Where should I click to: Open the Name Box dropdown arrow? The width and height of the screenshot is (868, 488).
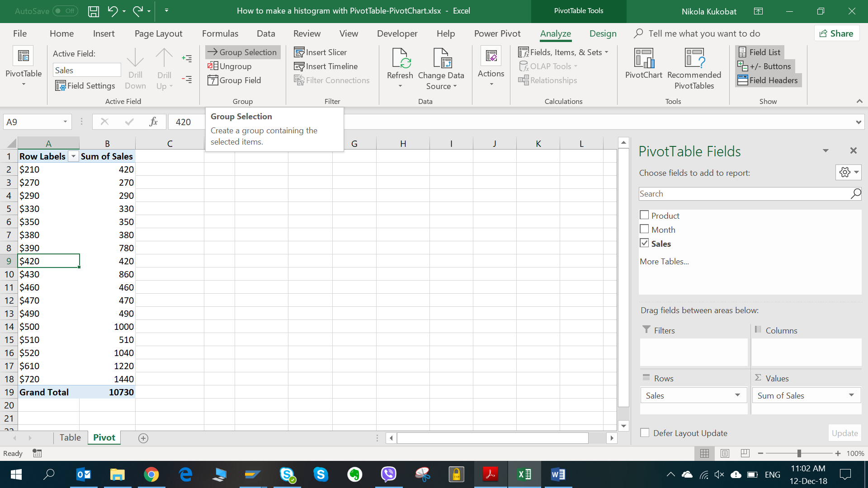coord(65,122)
